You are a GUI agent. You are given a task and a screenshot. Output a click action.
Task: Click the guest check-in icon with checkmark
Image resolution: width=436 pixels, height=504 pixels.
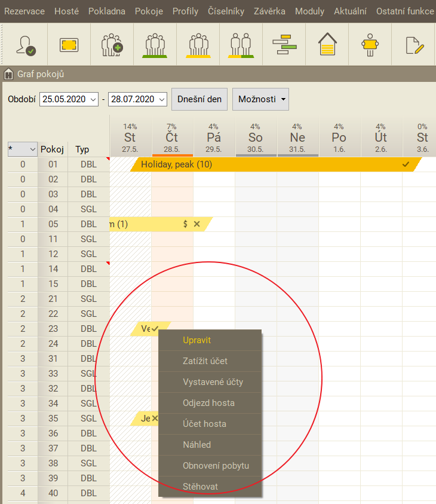coord(26,45)
